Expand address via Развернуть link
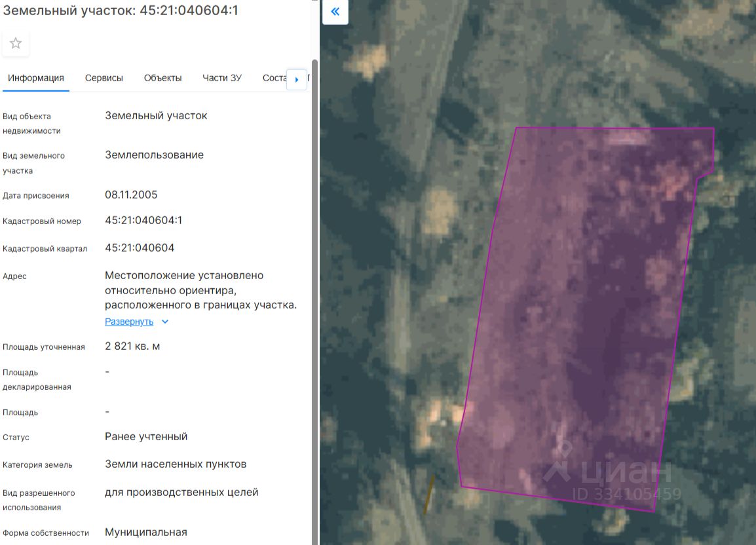 (129, 322)
